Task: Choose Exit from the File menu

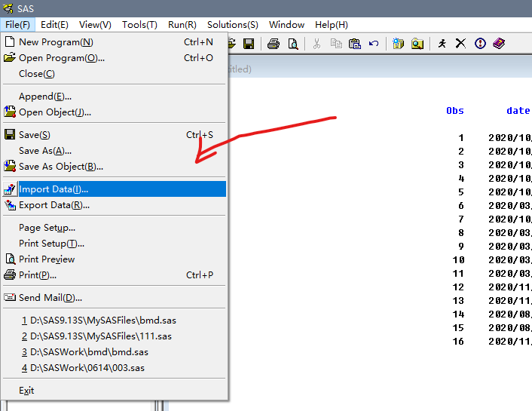Action: click(115, 391)
